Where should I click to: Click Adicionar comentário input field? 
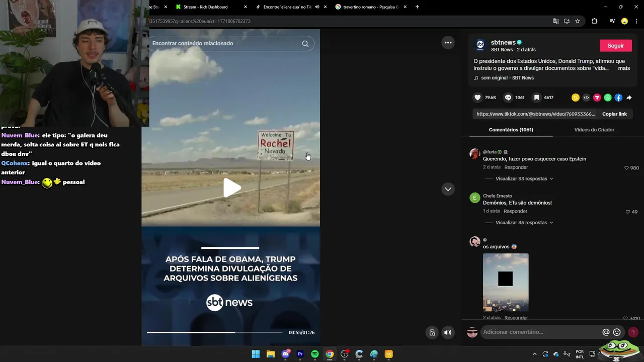[541, 332]
